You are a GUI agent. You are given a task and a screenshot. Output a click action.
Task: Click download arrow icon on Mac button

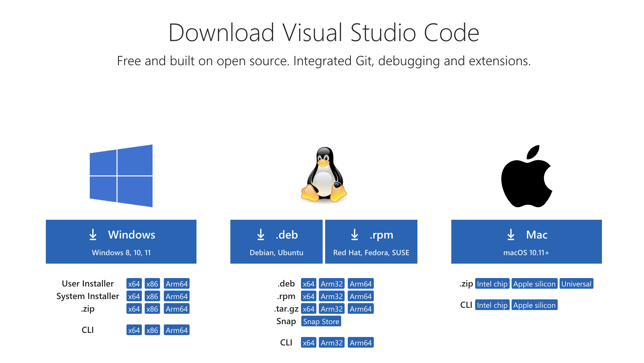[511, 234]
